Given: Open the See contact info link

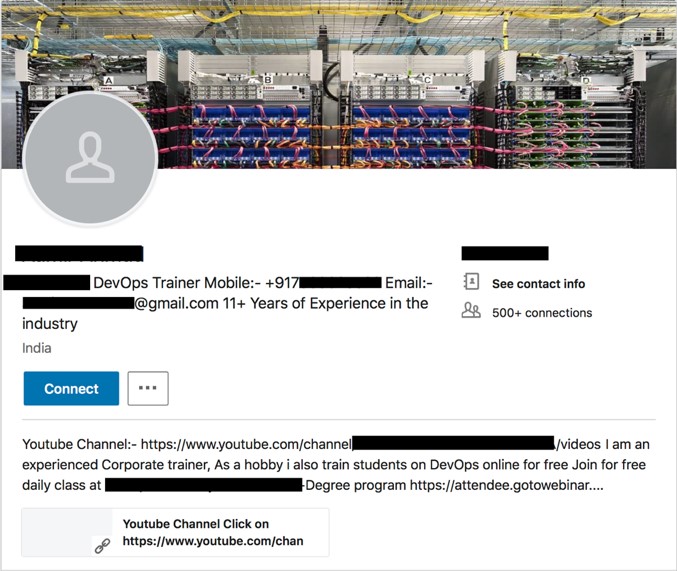Looking at the screenshot, I should (538, 284).
